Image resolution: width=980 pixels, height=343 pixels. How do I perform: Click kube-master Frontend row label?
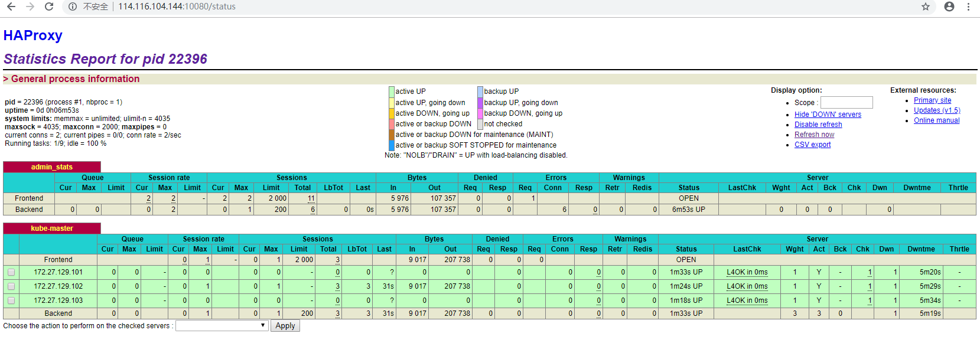pyautogui.click(x=58, y=260)
